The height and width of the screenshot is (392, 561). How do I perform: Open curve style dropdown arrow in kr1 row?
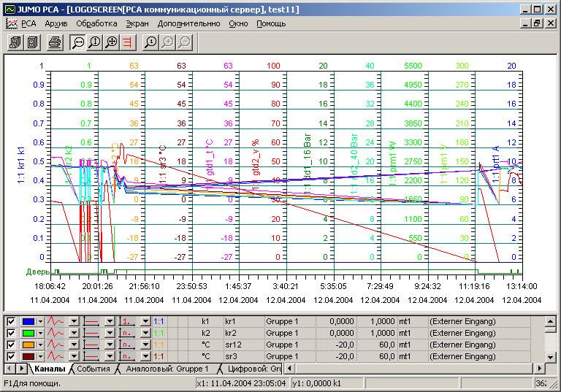tap(74, 321)
